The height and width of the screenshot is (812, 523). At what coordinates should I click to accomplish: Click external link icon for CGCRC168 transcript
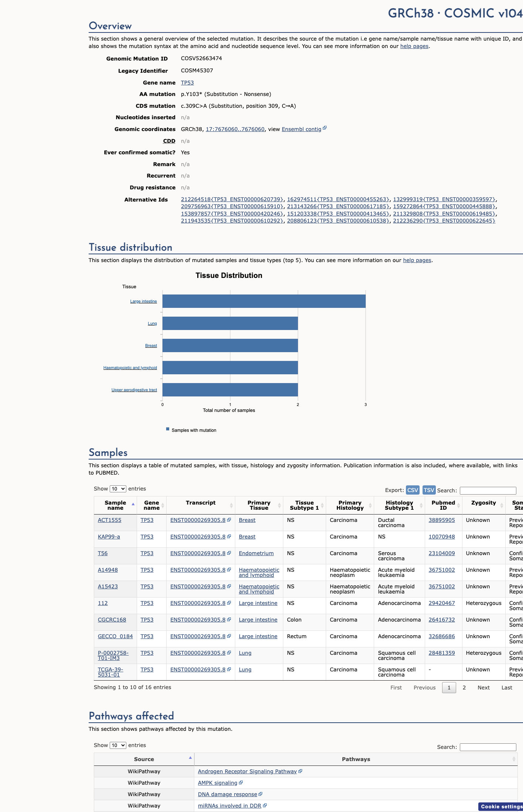229,619
